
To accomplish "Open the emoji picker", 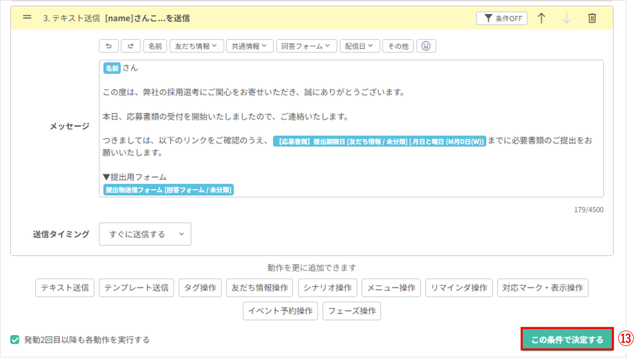I will [x=426, y=46].
